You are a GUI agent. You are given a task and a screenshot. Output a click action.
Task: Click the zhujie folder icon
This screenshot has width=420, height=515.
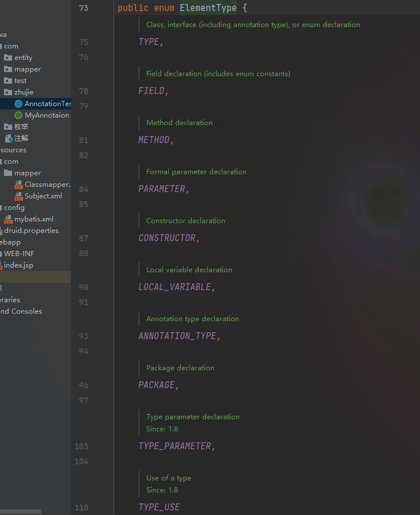pos(8,92)
